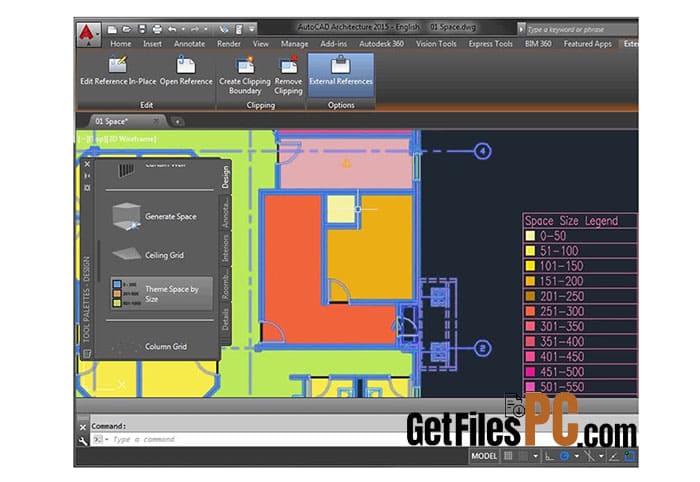Click the Project Navigator icon in quick access toolbar

[x=239, y=29]
